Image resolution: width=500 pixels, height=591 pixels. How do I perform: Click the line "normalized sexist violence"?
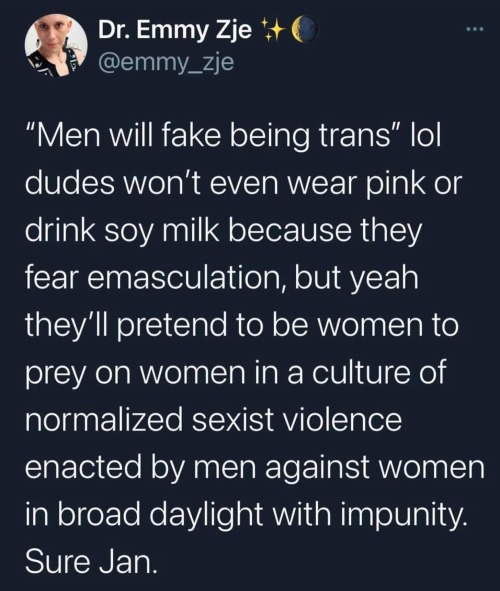point(214,419)
